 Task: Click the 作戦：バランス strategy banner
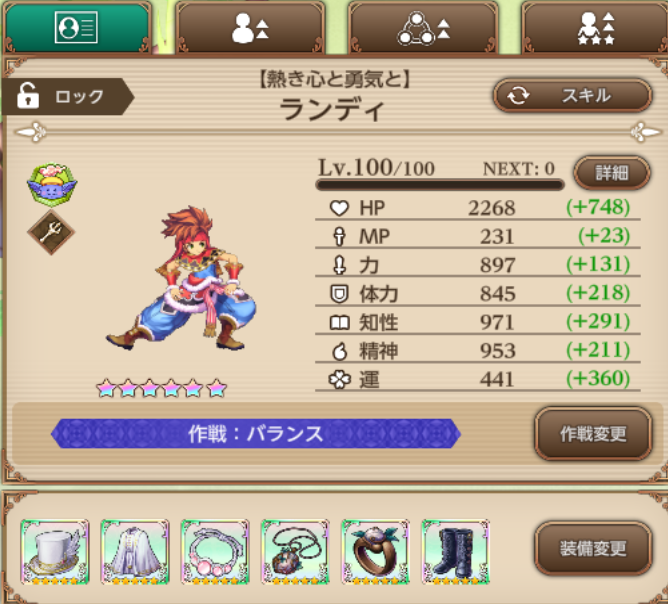pos(256,434)
